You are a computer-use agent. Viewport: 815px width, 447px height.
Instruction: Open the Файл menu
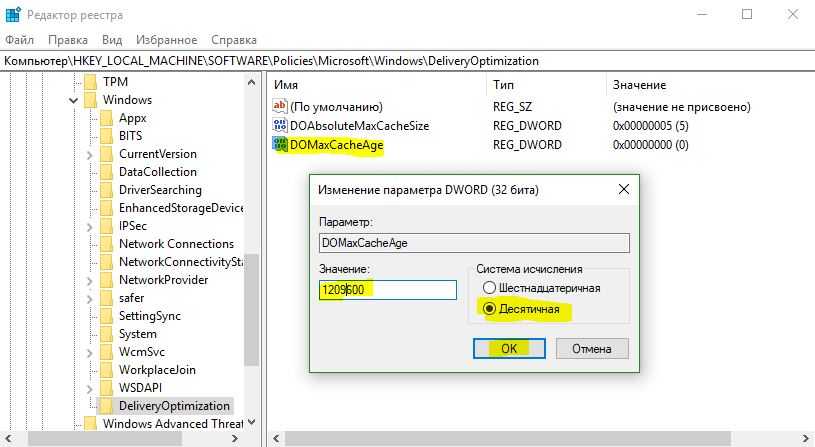point(19,40)
